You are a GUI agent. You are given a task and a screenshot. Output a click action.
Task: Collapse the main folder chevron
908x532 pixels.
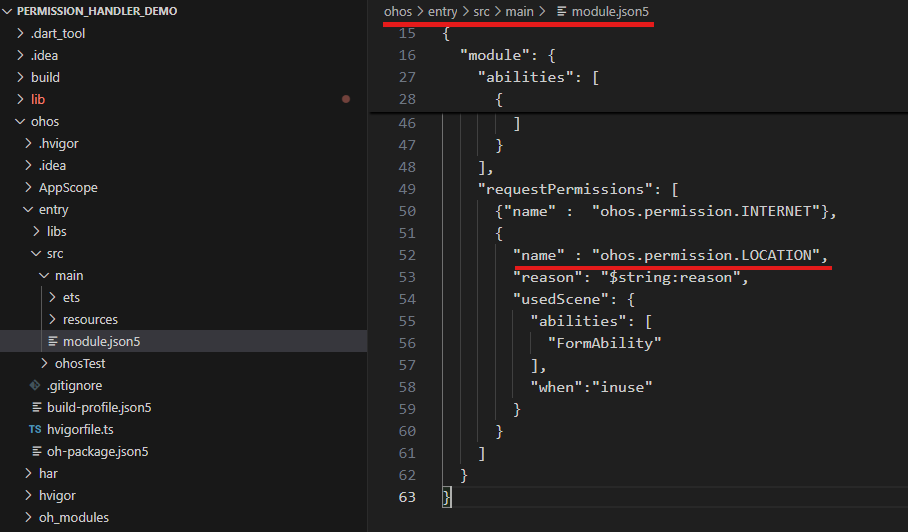(45, 276)
